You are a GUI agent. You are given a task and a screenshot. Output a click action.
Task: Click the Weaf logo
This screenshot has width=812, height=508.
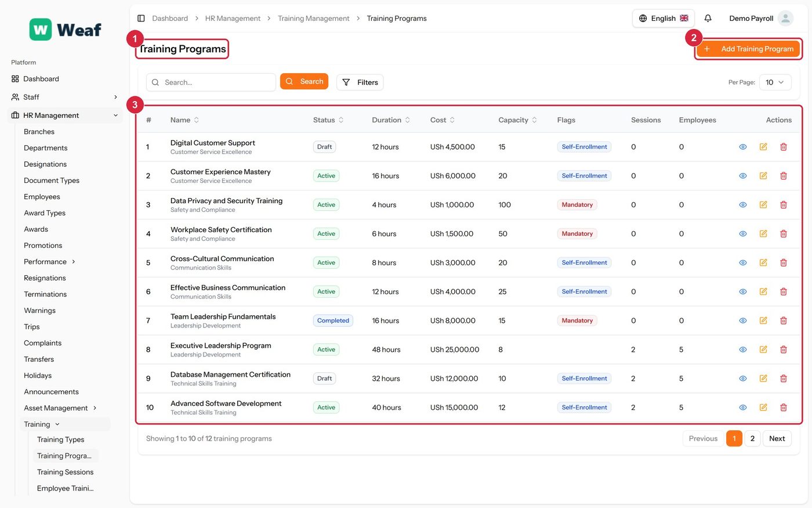click(x=66, y=30)
